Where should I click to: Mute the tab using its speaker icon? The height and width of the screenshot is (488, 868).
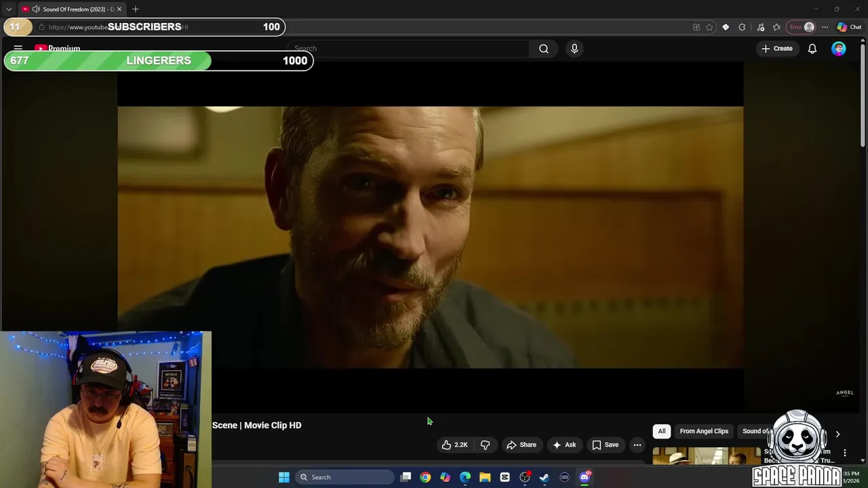(36, 9)
